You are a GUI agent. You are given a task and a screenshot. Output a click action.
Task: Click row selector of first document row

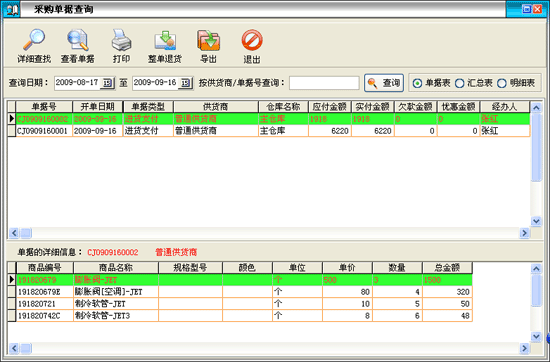tap(12, 119)
